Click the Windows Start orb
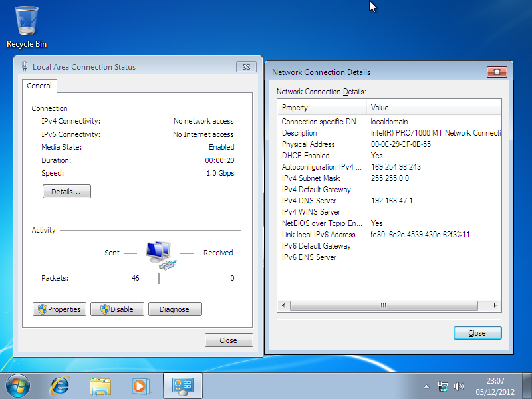Screen dimensions: 532x399 (x=18, y=385)
